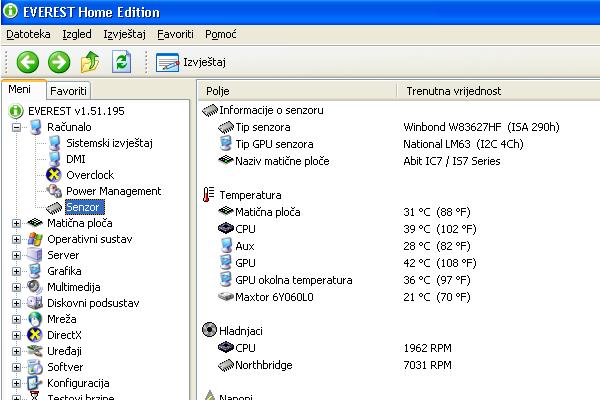This screenshot has height=400, width=600.
Task: Open the Izgled menu
Action: pos(76,34)
